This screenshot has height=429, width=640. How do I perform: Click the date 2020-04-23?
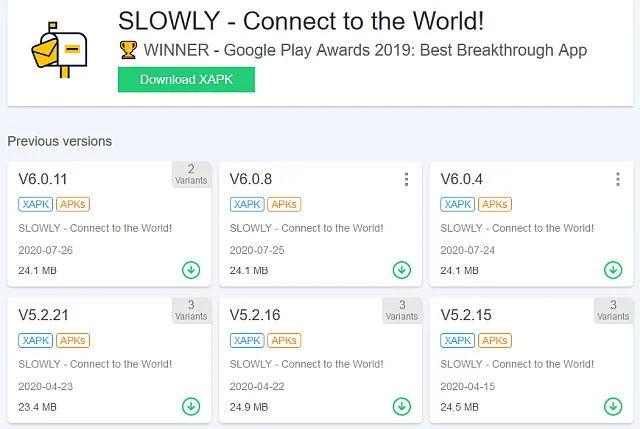coord(45,387)
